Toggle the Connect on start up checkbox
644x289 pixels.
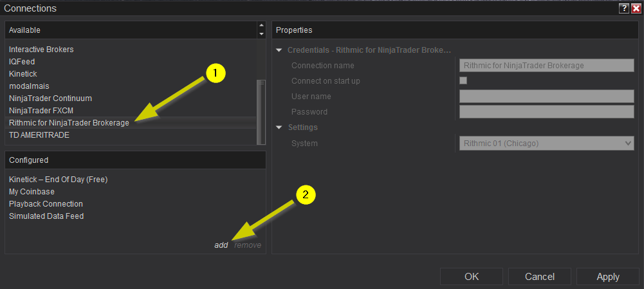pyautogui.click(x=463, y=80)
